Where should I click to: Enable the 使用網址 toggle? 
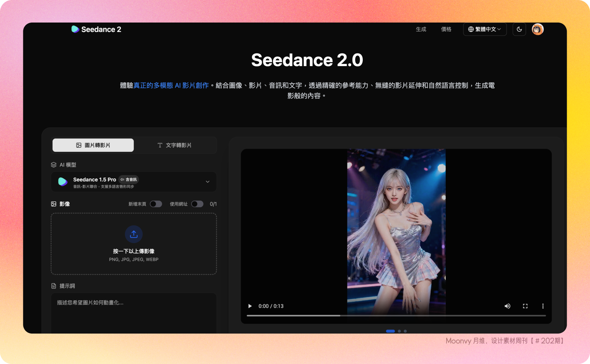point(197,204)
